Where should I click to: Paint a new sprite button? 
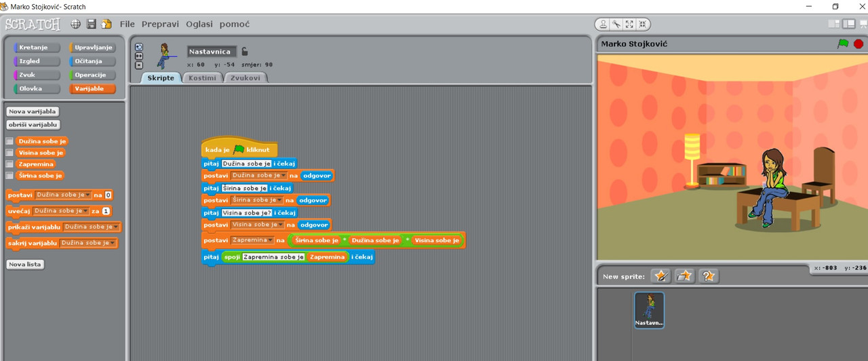pyautogui.click(x=660, y=275)
